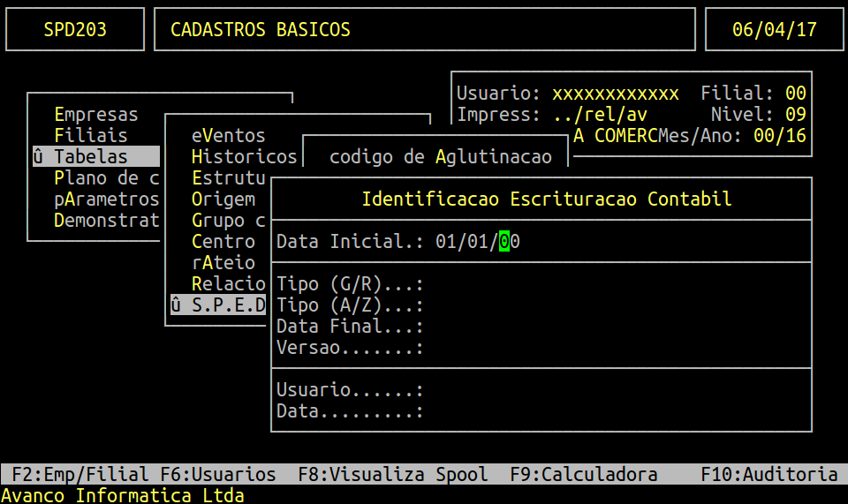
Task: Open the Demonstrat menu entry
Action: [106, 221]
